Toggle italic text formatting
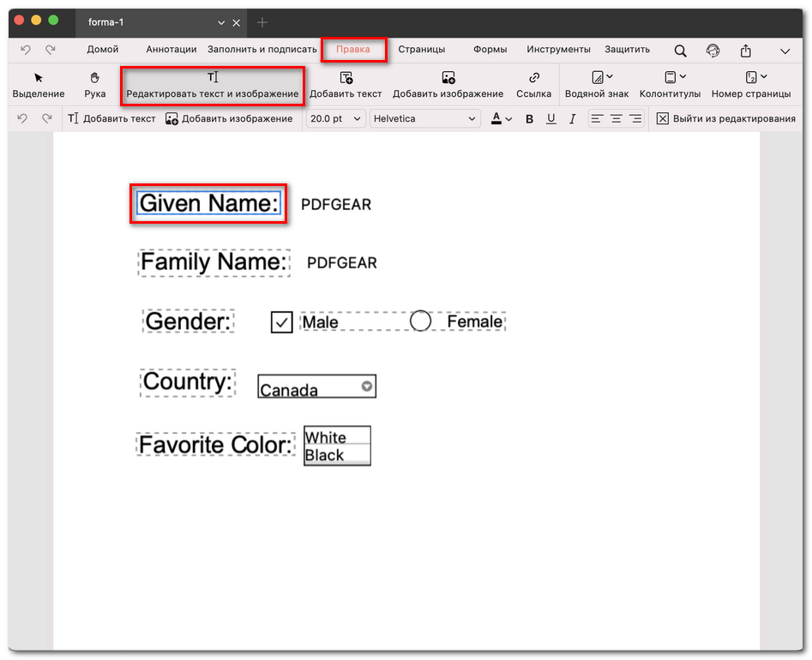Screen dimensions: 812x660 [572, 119]
